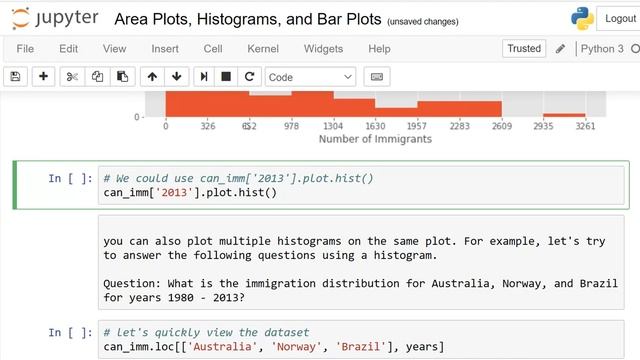The image size is (640, 360).
Task: Click the pencil edit icon
Action: tap(560, 49)
